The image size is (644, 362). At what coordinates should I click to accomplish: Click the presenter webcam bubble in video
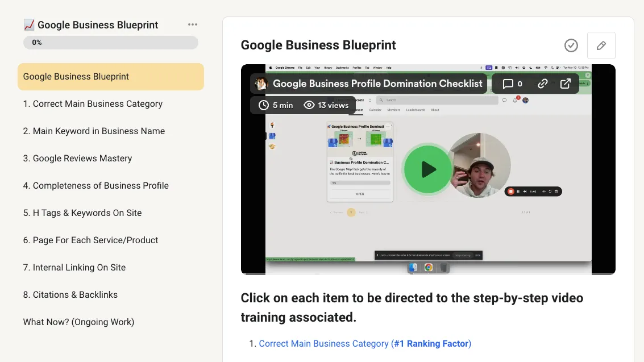(x=479, y=165)
